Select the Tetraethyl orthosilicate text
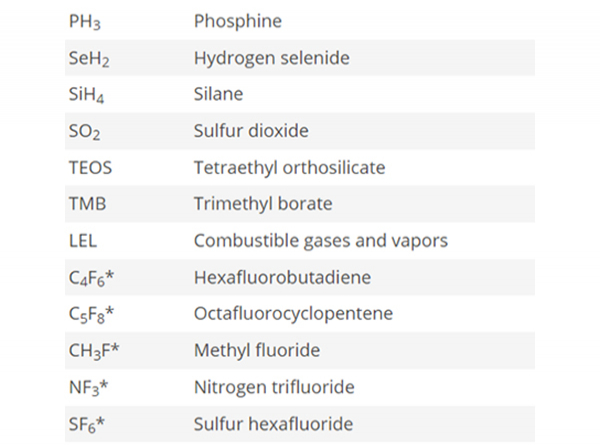This screenshot has width=600, height=445. coord(289,168)
